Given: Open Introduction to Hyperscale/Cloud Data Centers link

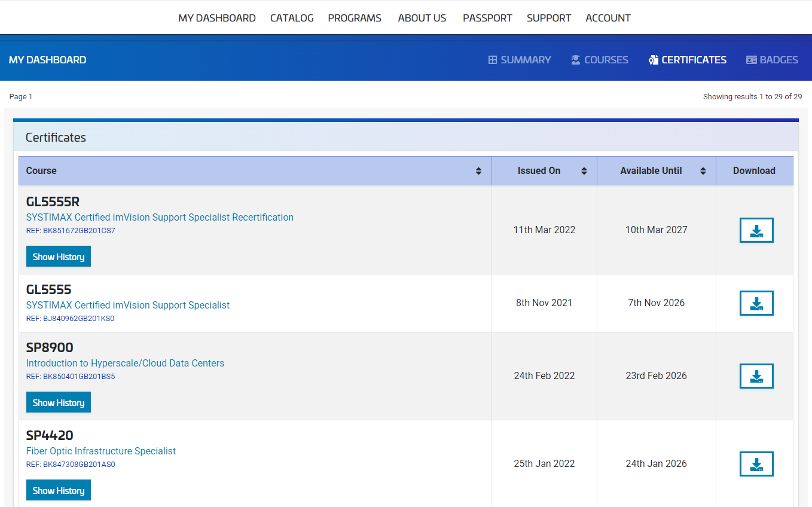Looking at the screenshot, I should [125, 364].
